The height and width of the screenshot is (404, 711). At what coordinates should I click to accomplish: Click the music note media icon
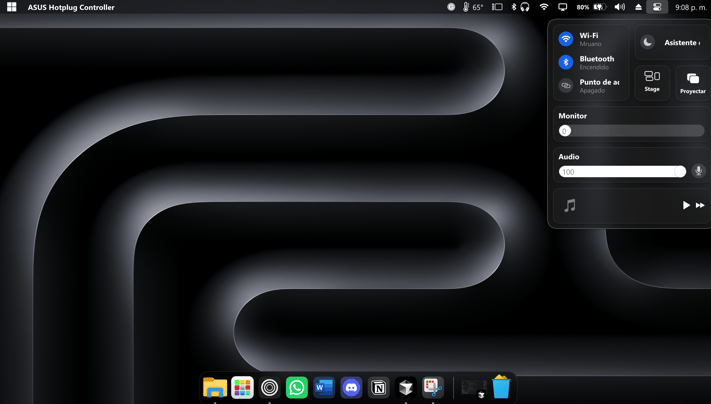click(x=570, y=205)
